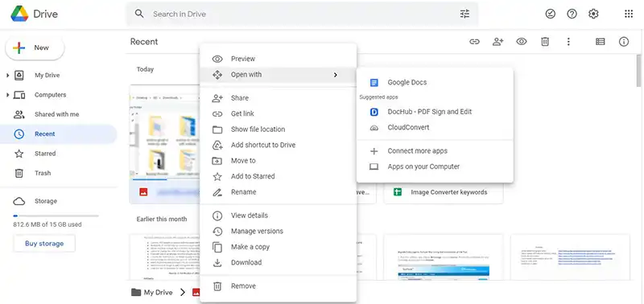This screenshot has width=644, height=304.
Task: Open search options filter icon
Action: pos(464,14)
